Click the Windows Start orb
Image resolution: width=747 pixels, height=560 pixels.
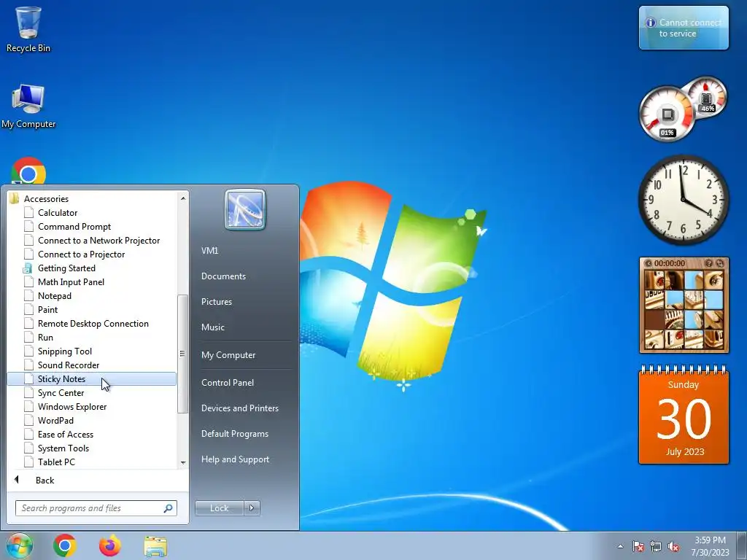coord(19,545)
